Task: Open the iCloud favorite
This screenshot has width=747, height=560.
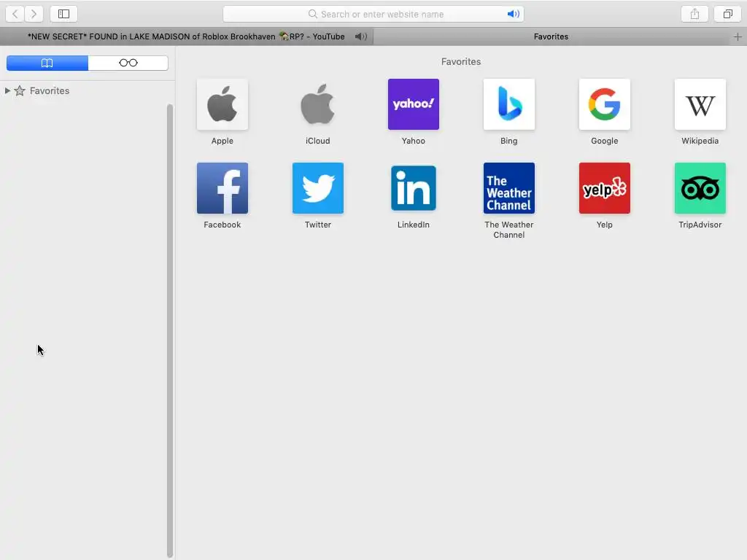Action: [318, 104]
